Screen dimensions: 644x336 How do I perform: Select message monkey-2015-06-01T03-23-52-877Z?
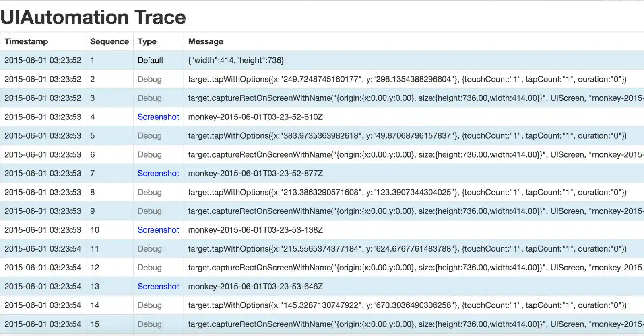pyautogui.click(x=256, y=173)
